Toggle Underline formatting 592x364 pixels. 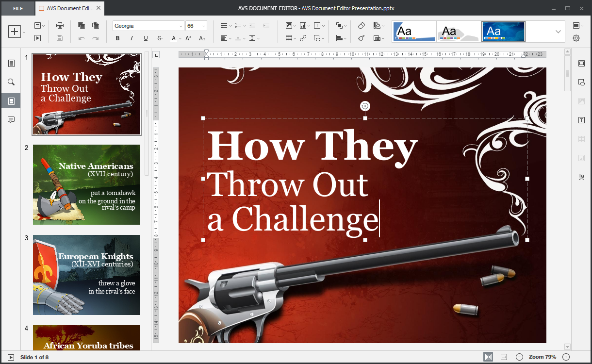pos(146,38)
